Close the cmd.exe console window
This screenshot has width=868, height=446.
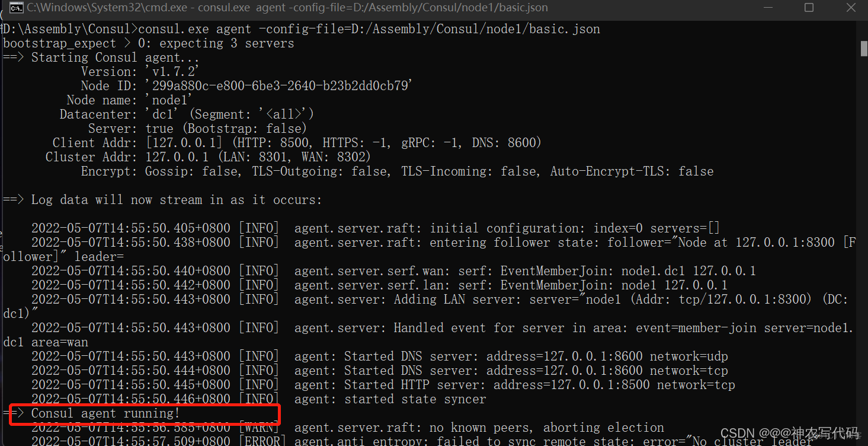click(x=850, y=8)
